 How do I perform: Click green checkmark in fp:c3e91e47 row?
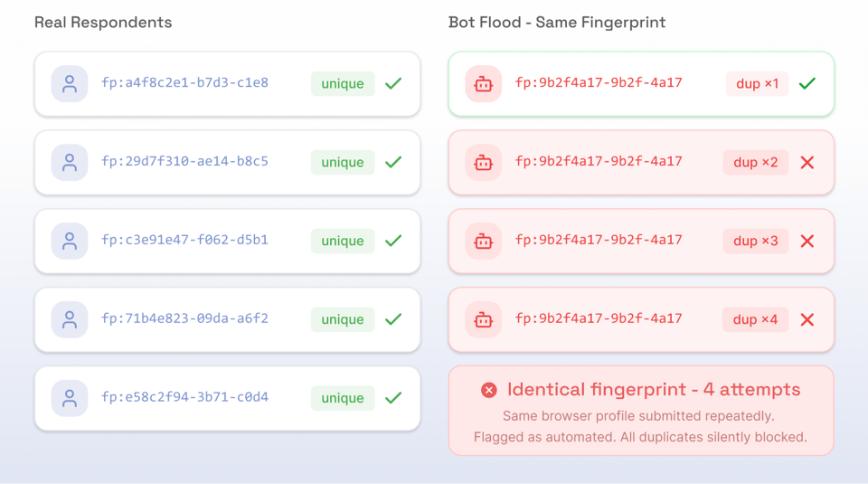(393, 241)
